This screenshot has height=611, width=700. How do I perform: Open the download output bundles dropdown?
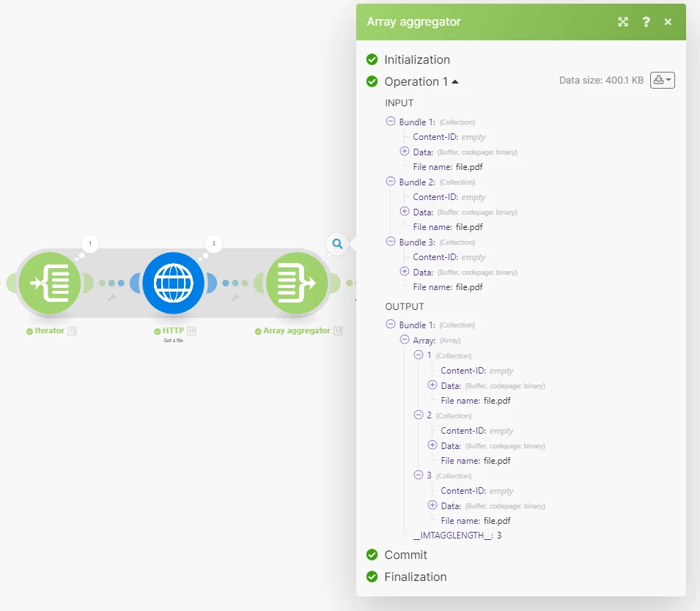pyautogui.click(x=662, y=81)
